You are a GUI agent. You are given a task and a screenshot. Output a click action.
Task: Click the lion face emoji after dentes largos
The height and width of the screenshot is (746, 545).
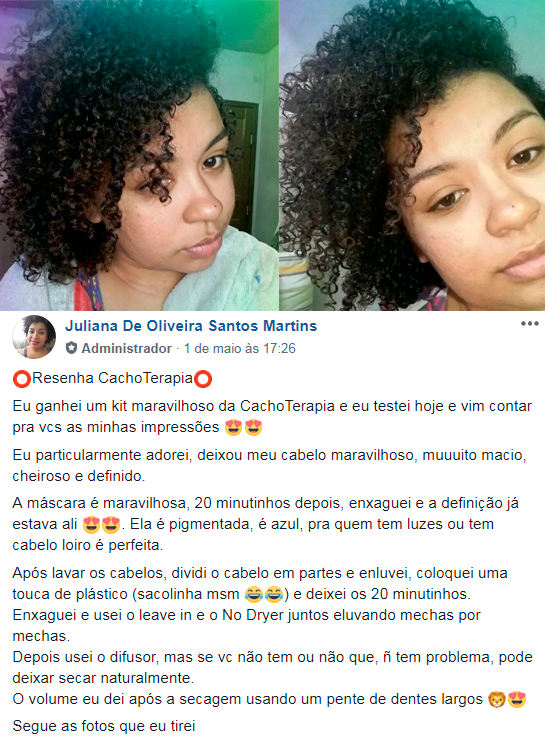[496, 699]
